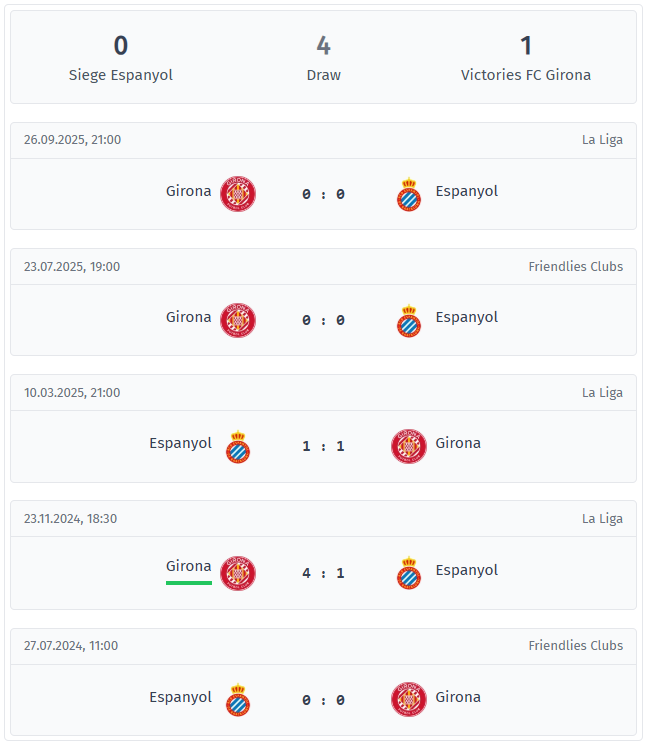Click Espanyol crest in 10.03.2025 match
This screenshot has width=648, height=748.
pyautogui.click(x=238, y=447)
